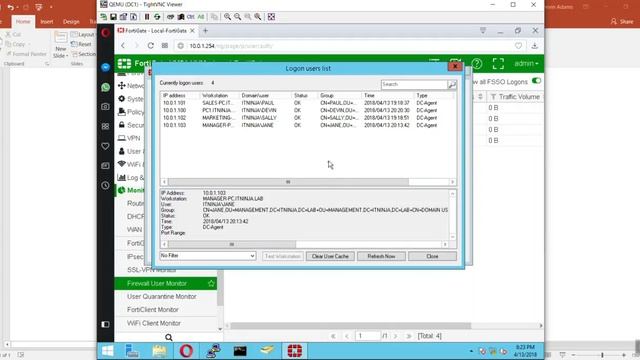Send Ctrl key via TightVNC toolbar
This screenshot has height=360, width=640.
tap(191, 17)
